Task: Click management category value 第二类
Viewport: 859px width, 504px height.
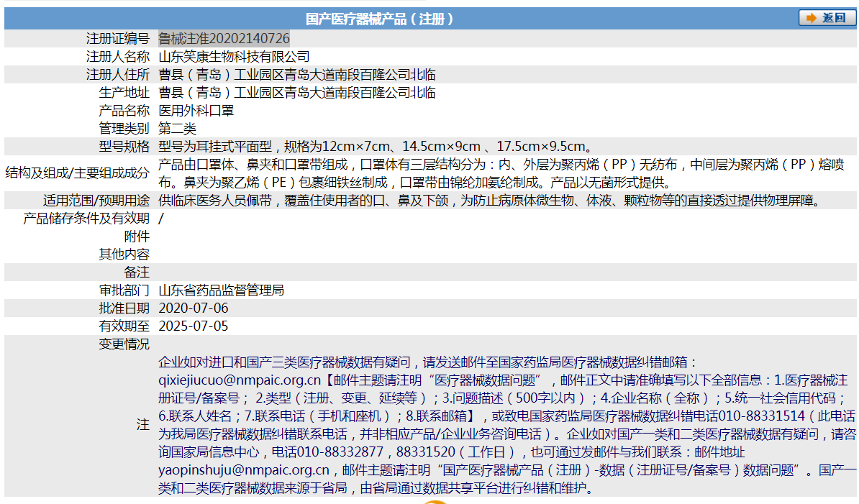Action: (177, 129)
